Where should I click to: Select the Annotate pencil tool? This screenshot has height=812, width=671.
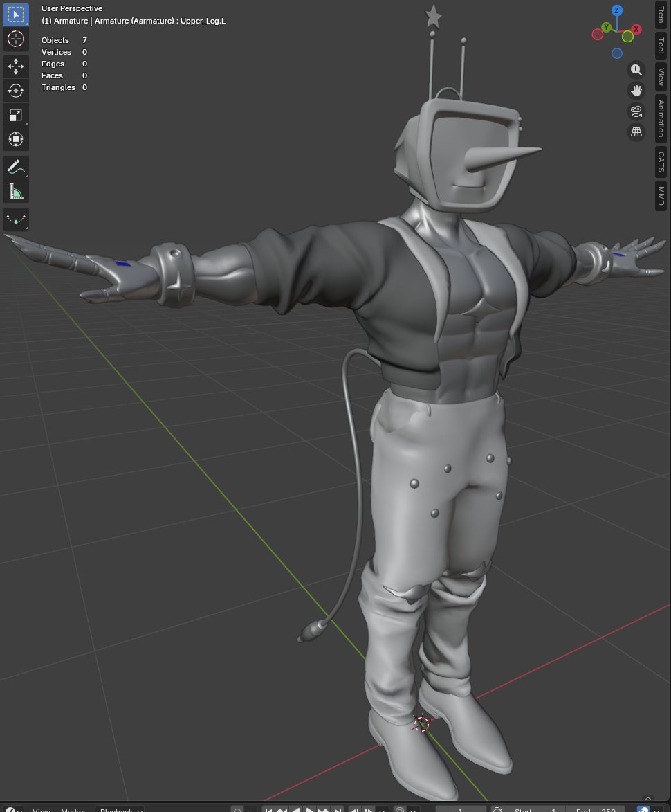pos(15,168)
